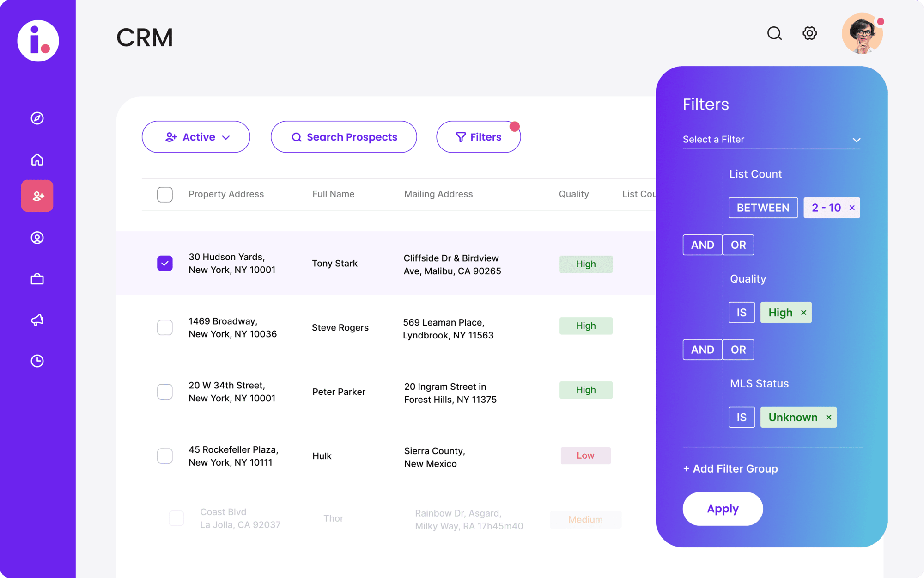The image size is (924, 578).
Task: Click the Notifications bell icon
Action: pos(37,319)
